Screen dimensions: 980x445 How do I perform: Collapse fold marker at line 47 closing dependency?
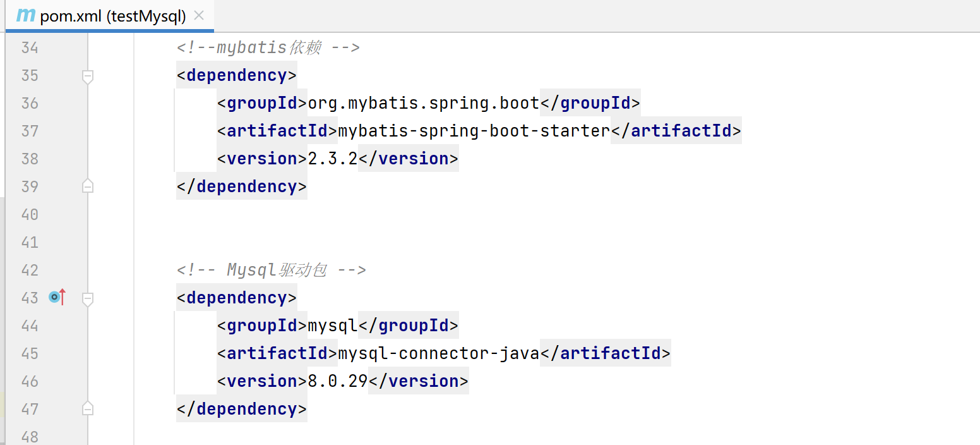88,408
